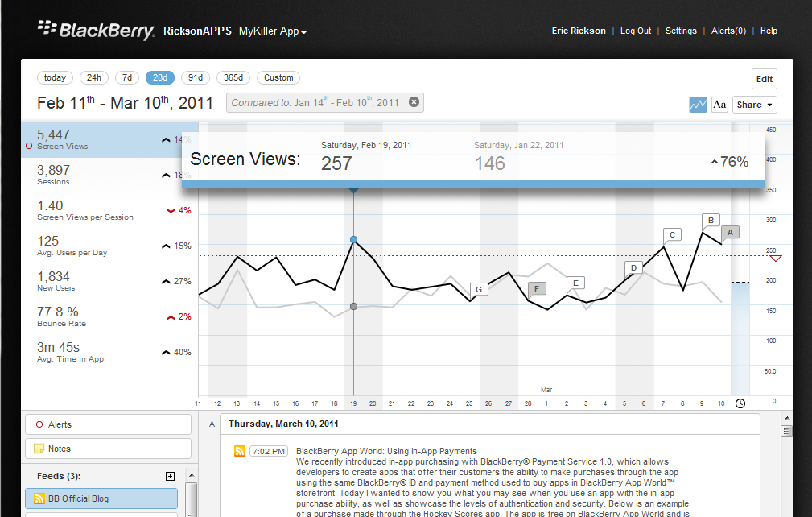The image size is (812, 517).
Task: Select chart annotation marker F
Action: coord(537,289)
